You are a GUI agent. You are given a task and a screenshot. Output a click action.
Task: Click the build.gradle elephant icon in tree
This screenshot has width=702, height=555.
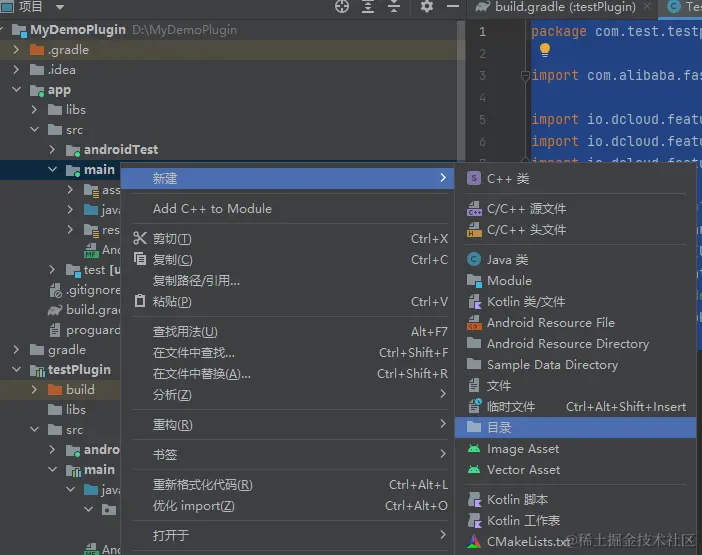click(55, 310)
